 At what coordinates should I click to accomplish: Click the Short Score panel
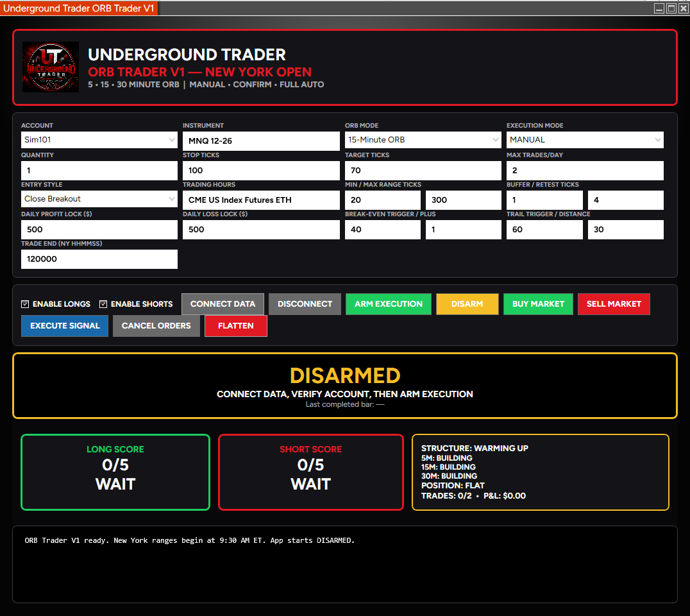point(310,472)
